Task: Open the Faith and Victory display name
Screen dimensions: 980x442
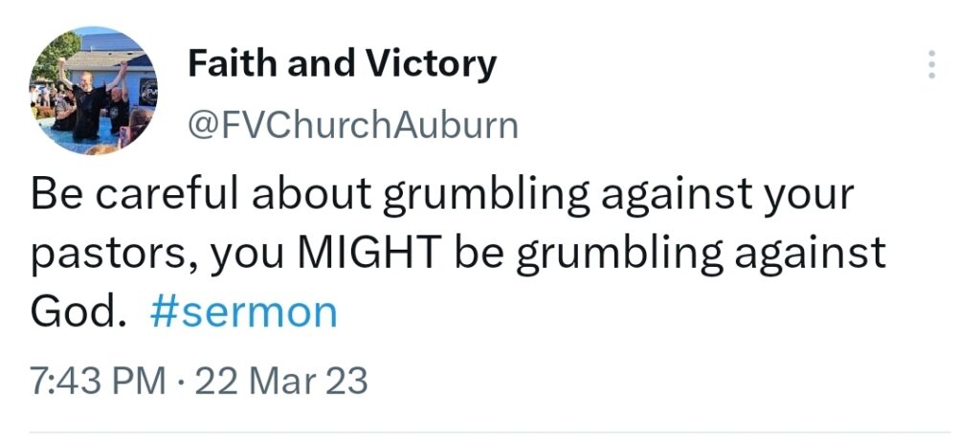Action: click(x=342, y=65)
